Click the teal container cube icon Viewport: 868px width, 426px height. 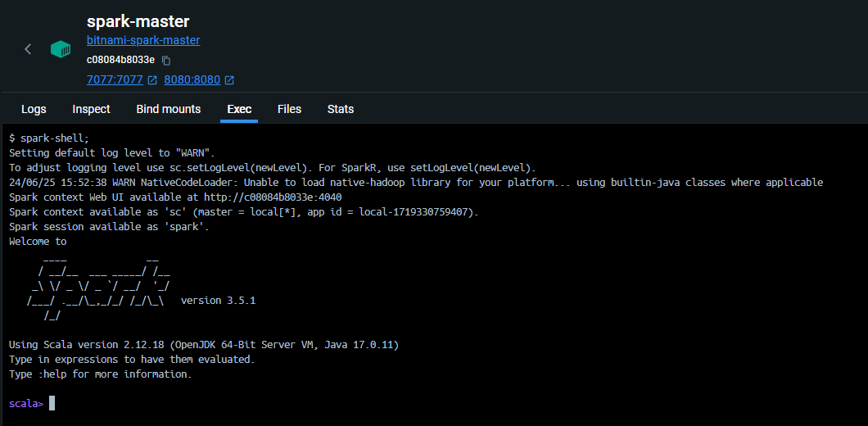(x=61, y=49)
